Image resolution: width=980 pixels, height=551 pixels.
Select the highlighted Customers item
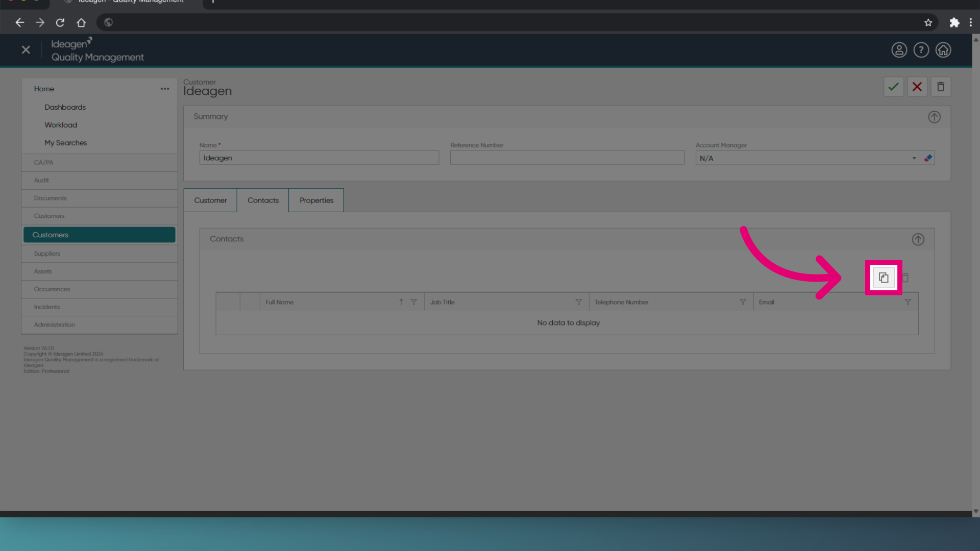(x=100, y=235)
